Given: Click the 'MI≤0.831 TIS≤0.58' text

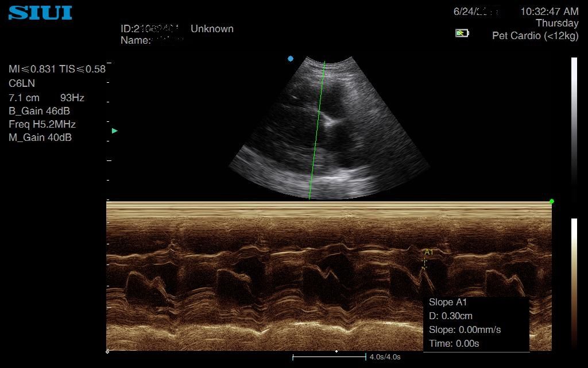Looking at the screenshot, I should pos(57,69).
